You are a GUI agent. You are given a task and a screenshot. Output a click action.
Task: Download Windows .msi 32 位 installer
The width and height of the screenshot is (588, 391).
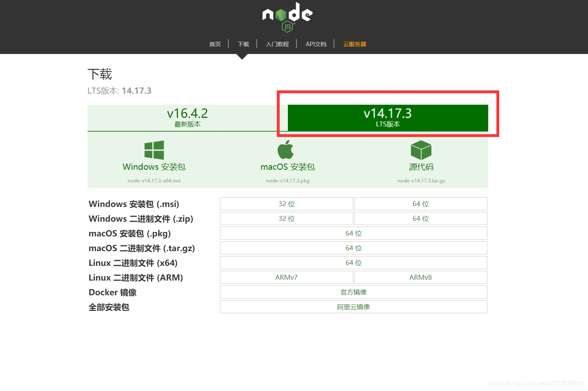(287, 204)
